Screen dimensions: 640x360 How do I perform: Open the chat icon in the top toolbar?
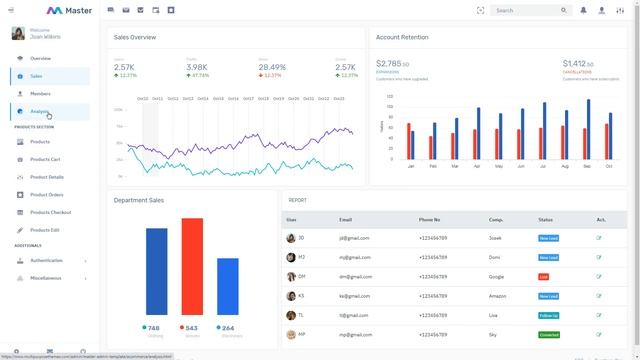point(111,10)
